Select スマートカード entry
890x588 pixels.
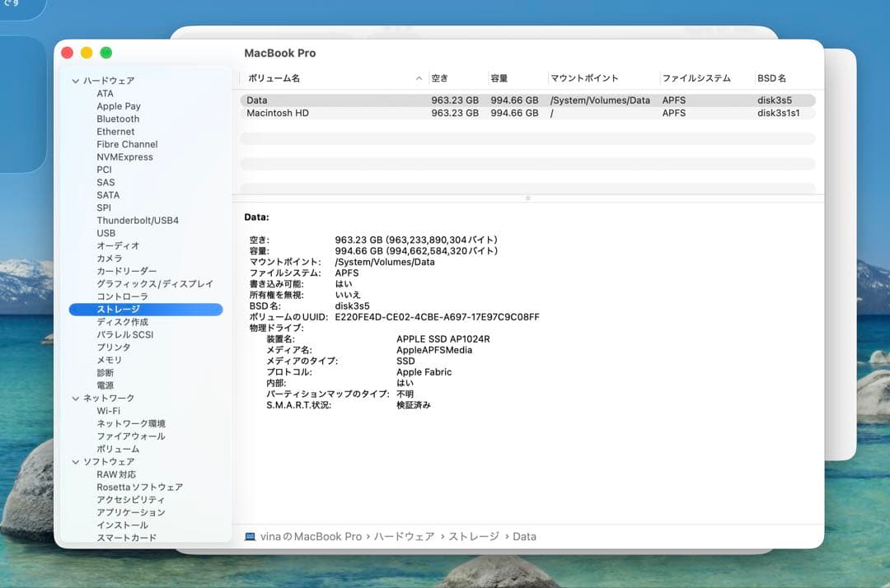point(127,538)
